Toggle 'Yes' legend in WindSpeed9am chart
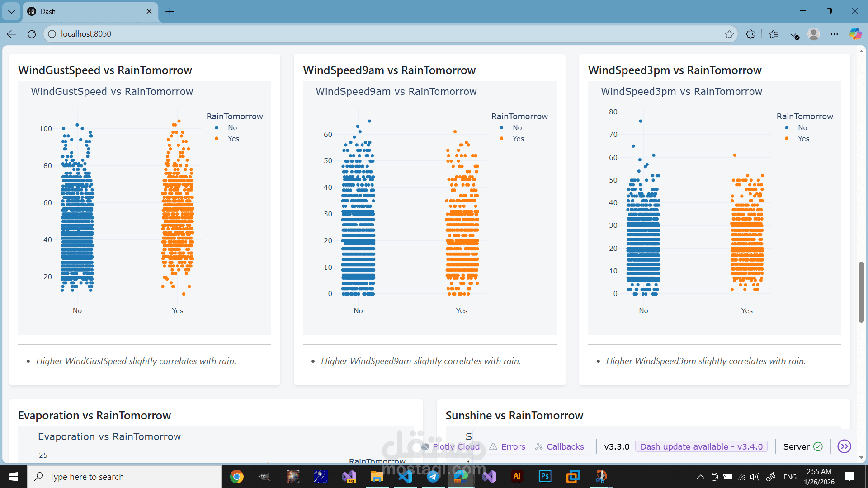Image resolution: width=868 pixels, height=488 pixels. (x=518, y=139)
